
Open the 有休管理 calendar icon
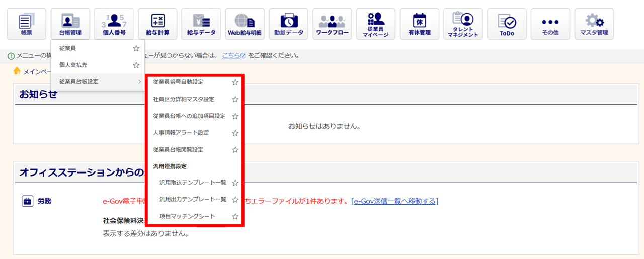[x=419, y=24]
